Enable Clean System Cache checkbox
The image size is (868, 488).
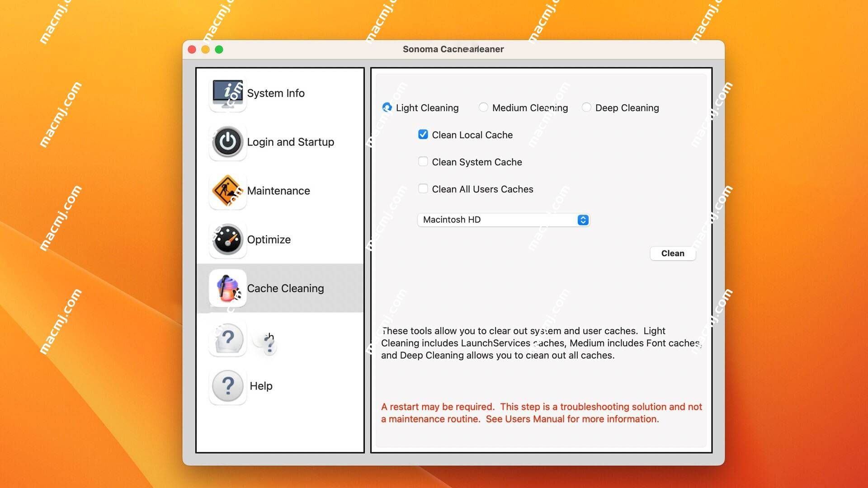click(x=423, y=162)
